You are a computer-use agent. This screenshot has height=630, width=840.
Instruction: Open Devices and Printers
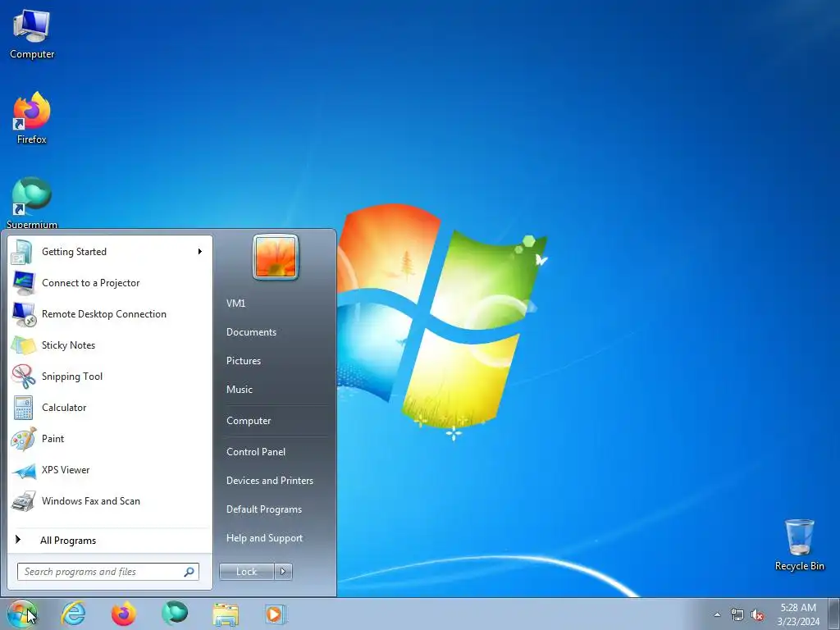(x=269, y=481)
